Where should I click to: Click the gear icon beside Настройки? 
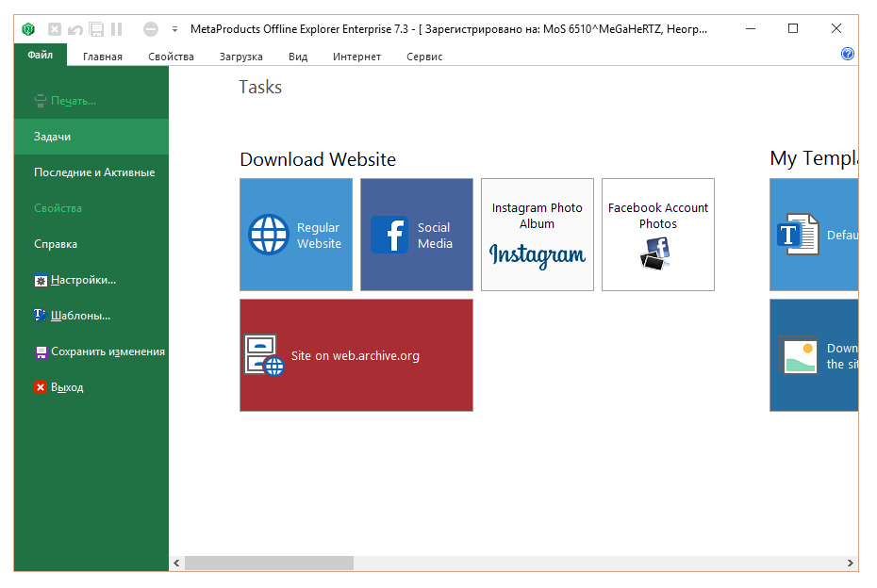point(41,281)
